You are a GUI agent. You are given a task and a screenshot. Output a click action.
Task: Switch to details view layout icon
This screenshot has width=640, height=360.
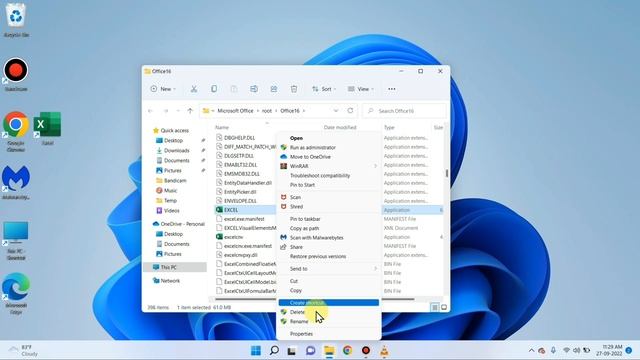pyautogui.click(x=435, y=307)
